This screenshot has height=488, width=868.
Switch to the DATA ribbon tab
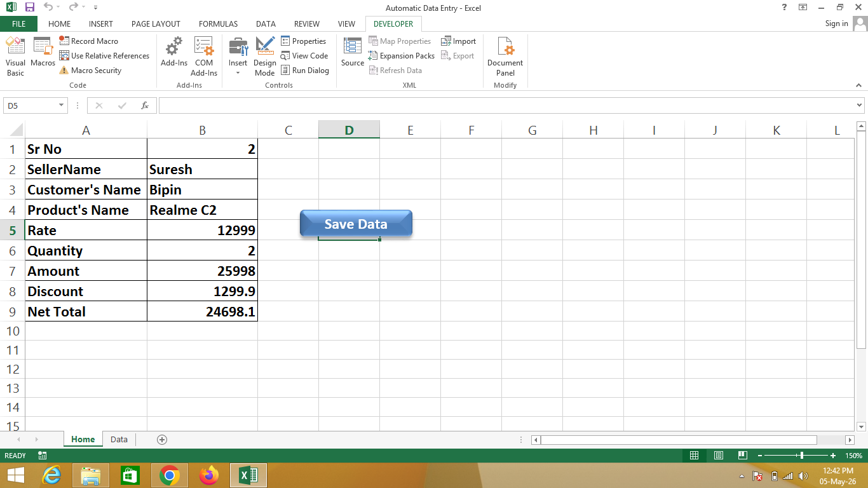266,24
